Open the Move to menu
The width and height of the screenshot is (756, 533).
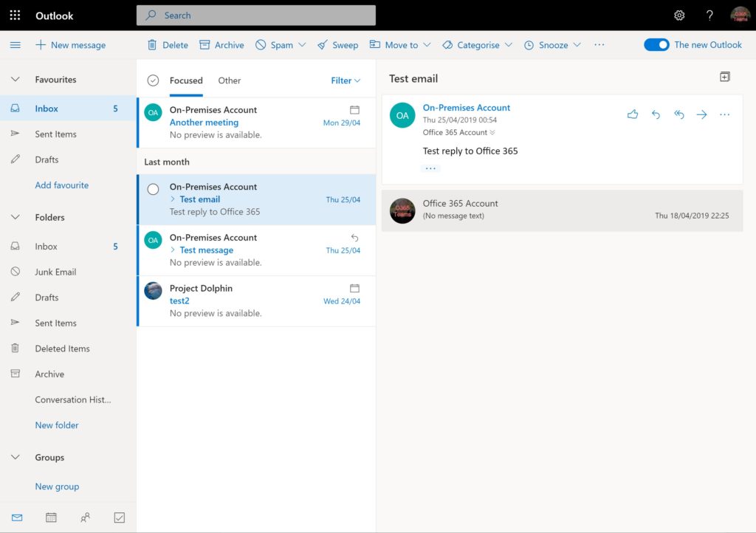coord(400,45)
